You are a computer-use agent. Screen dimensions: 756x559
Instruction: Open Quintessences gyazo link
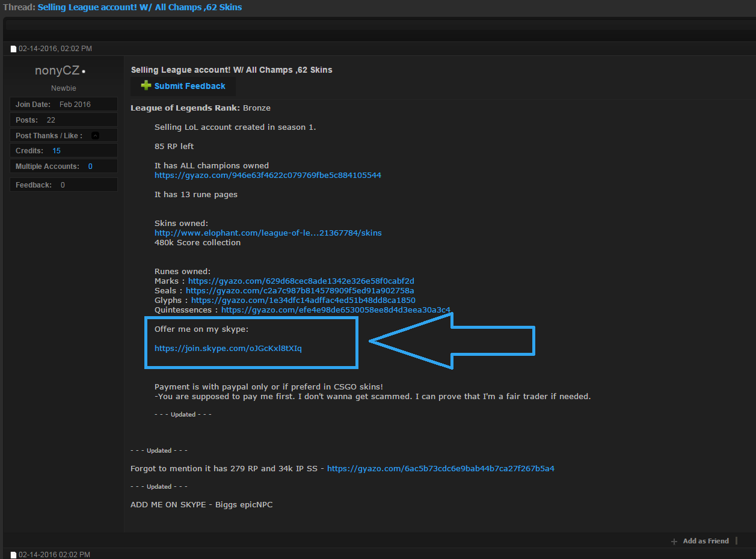pyautogui.click(x=336, y=310)
